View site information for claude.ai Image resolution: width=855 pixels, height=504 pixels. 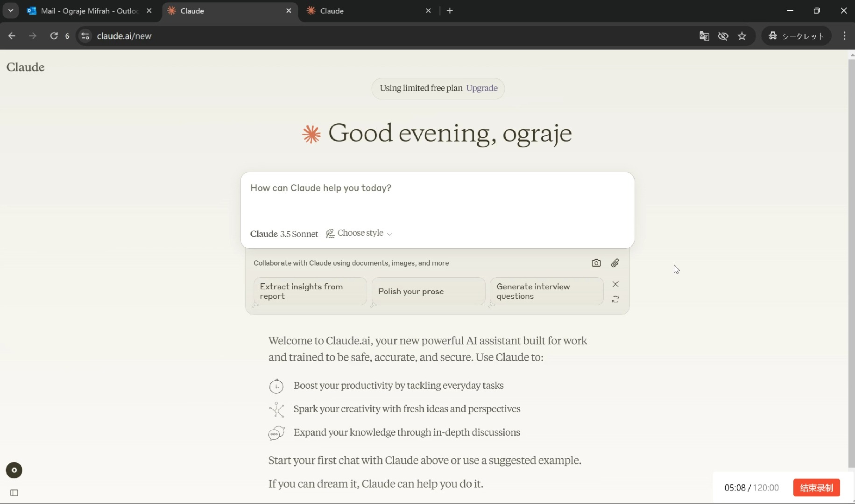[85, 36]
